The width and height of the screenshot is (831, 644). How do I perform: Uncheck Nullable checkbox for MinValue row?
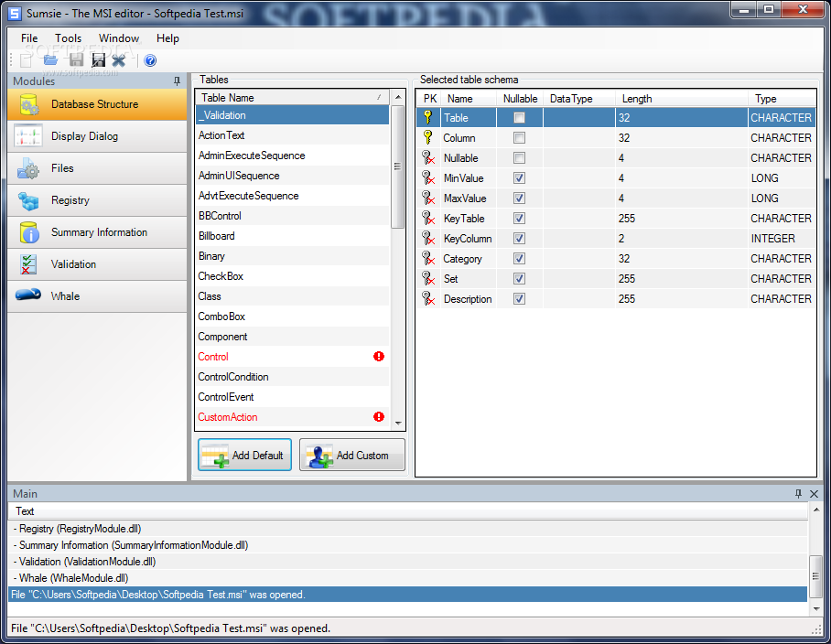coord(520,178)
